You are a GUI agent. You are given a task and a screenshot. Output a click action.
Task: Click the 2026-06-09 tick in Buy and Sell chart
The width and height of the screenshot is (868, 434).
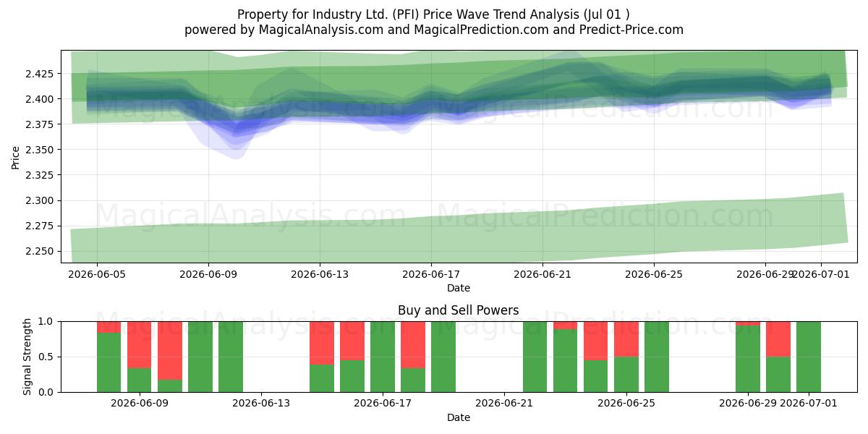(139, 404)
